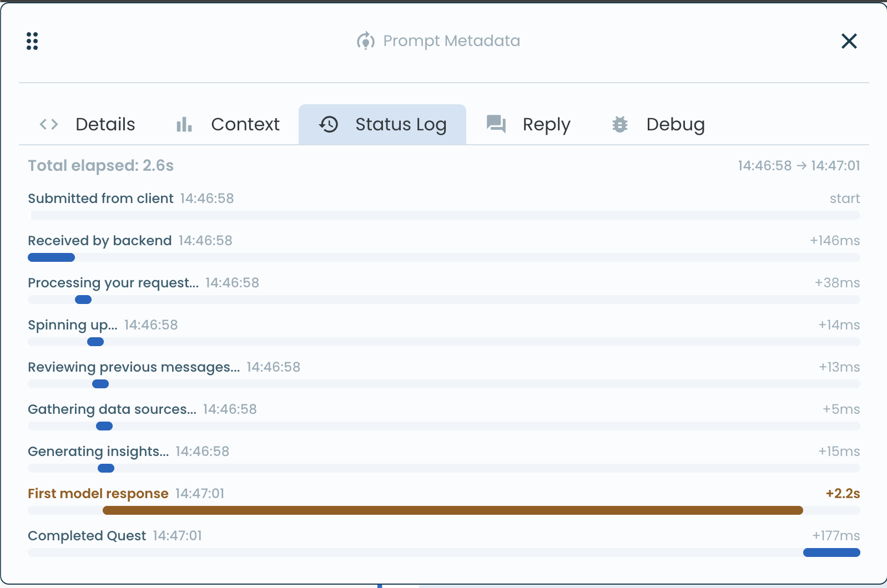Click the Received by backend entry

tap(444, 247)
